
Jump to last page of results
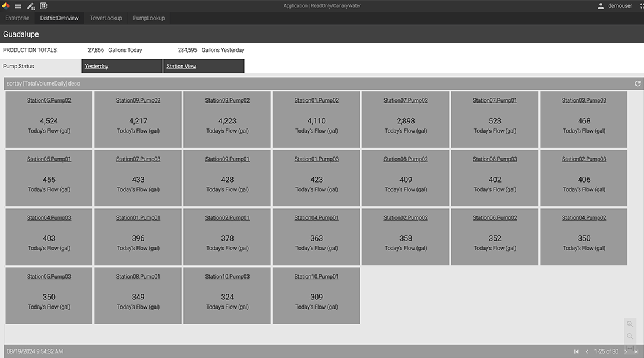coord(636,351)
